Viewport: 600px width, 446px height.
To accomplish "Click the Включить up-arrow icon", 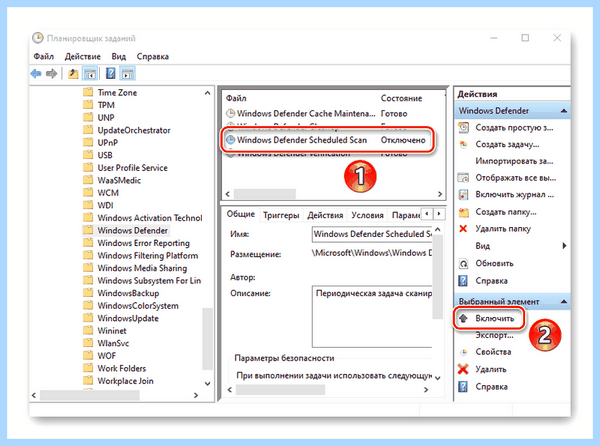I will [463, 318].
